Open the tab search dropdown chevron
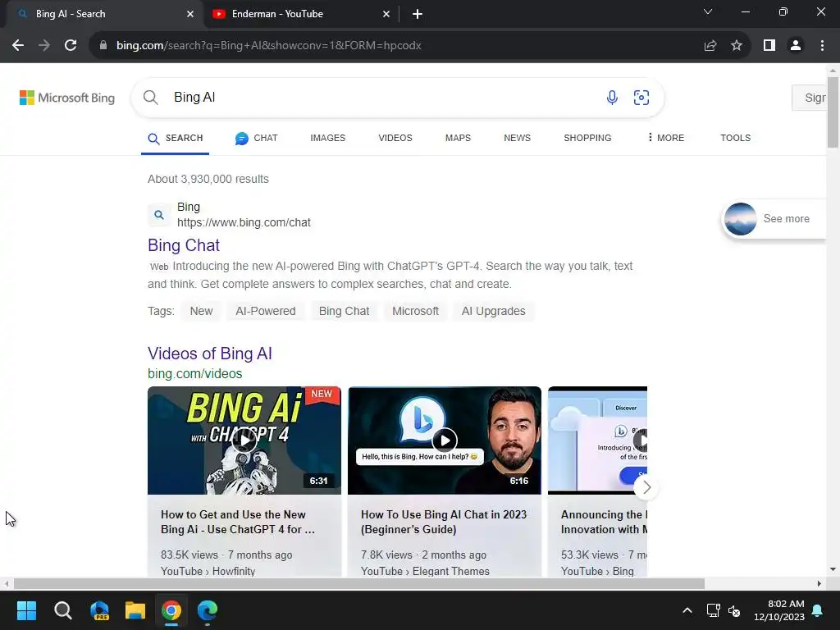840x630 pixels. [x=708, y=11]
